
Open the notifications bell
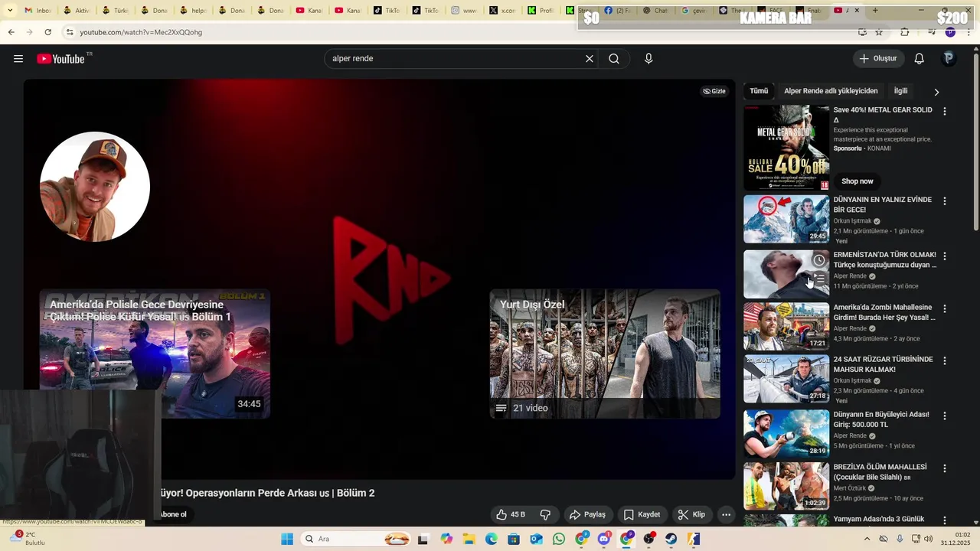tap(920, 59)
